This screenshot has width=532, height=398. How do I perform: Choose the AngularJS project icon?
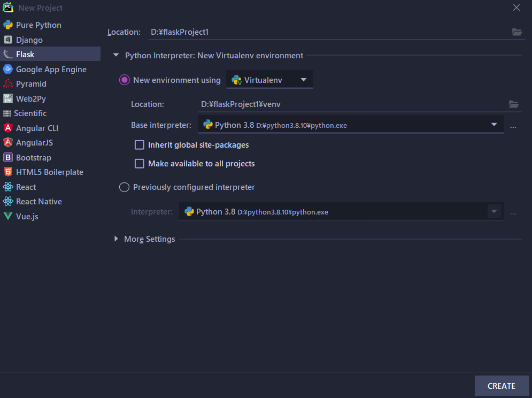(x=8, y=143)
